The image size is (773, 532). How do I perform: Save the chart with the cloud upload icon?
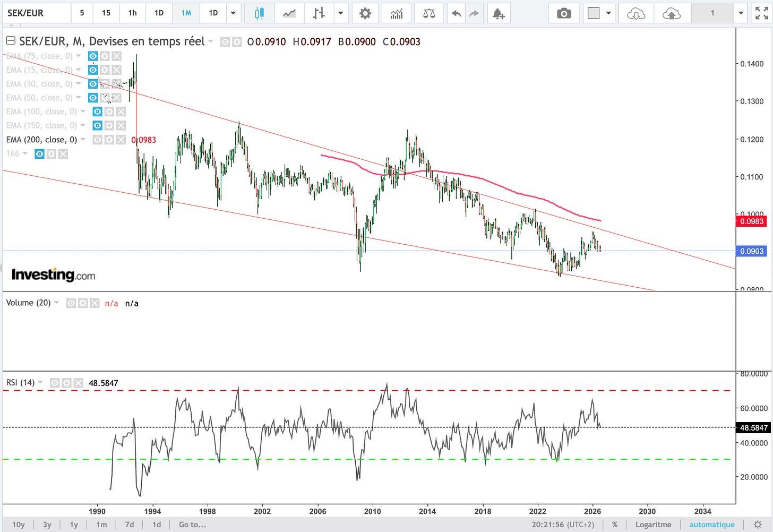tap(672, 13)
